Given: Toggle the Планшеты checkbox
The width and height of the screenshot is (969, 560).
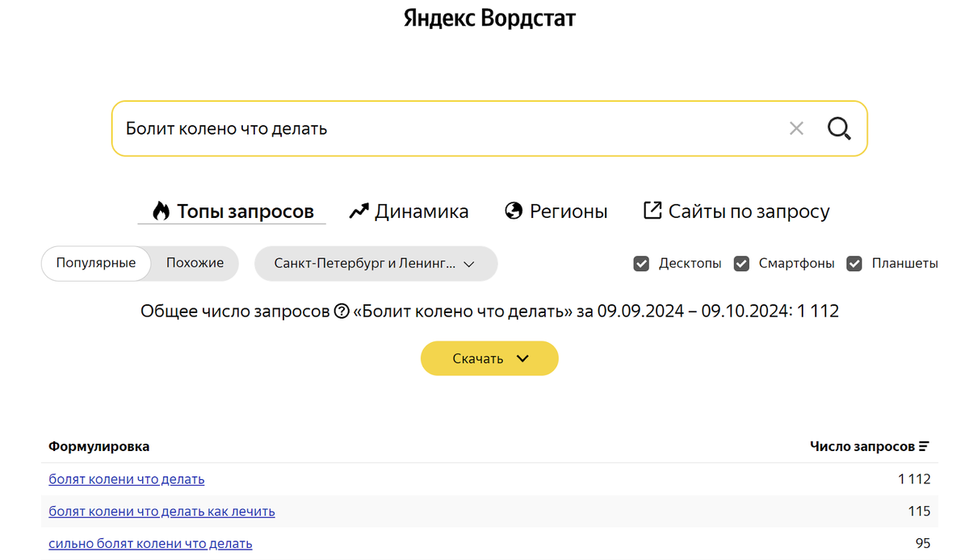Looking at the screenshot, I should pos(854,263).
